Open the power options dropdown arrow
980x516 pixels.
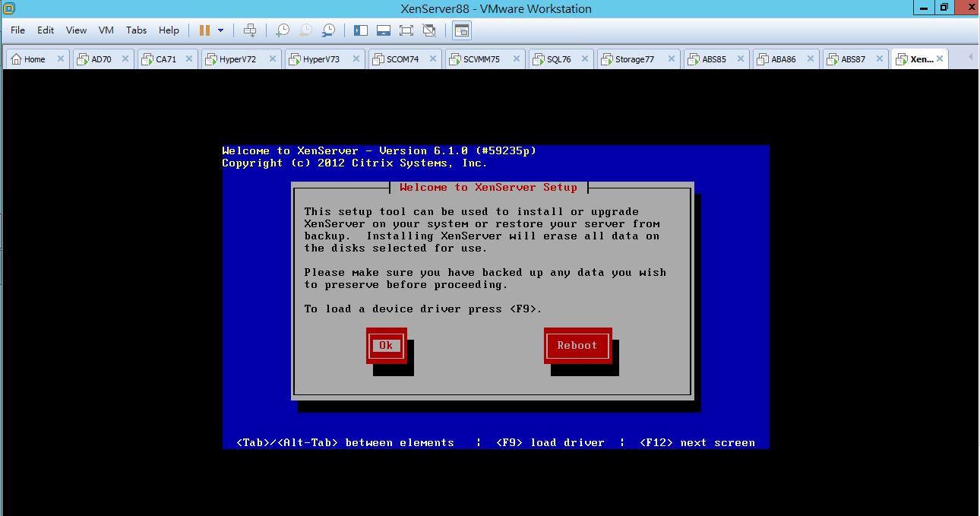(221, 30)
